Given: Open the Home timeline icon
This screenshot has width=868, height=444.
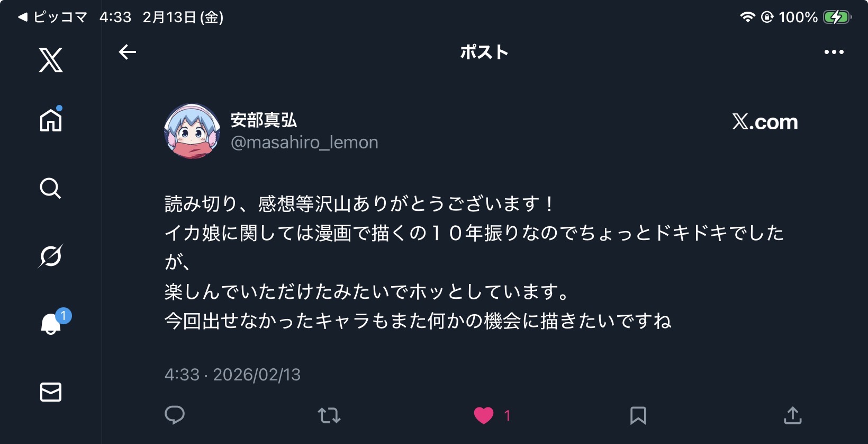Looking at the screenshot, I should [x=51, y=120].
